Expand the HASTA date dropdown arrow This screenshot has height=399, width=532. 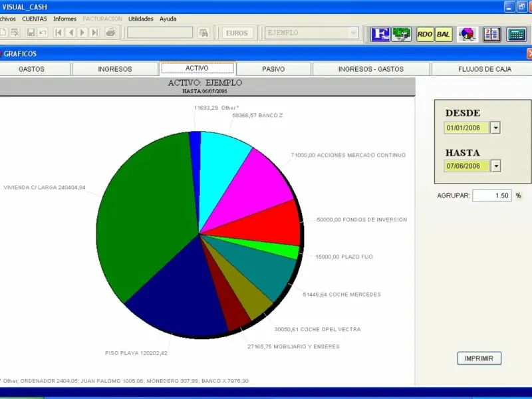tap(495, 166)
